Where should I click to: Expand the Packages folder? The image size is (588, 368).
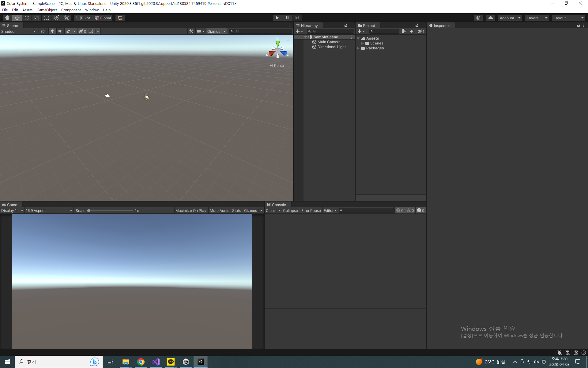pos(358,48)
